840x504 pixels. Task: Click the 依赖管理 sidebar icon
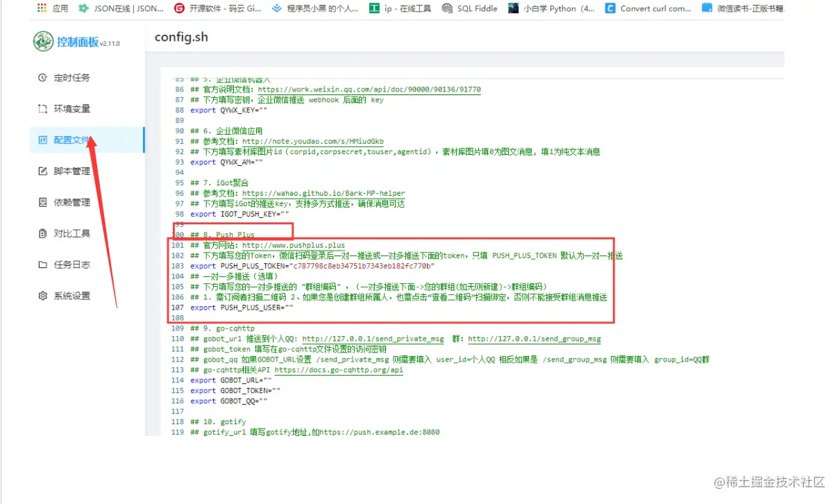tap(42, 202)
